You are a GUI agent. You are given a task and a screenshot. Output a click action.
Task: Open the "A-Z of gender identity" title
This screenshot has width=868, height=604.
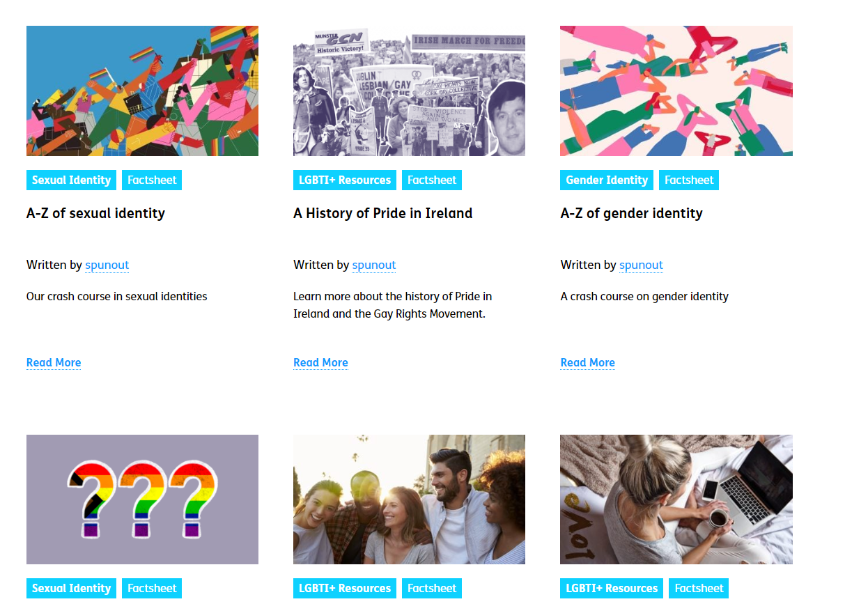pos(631,213)
